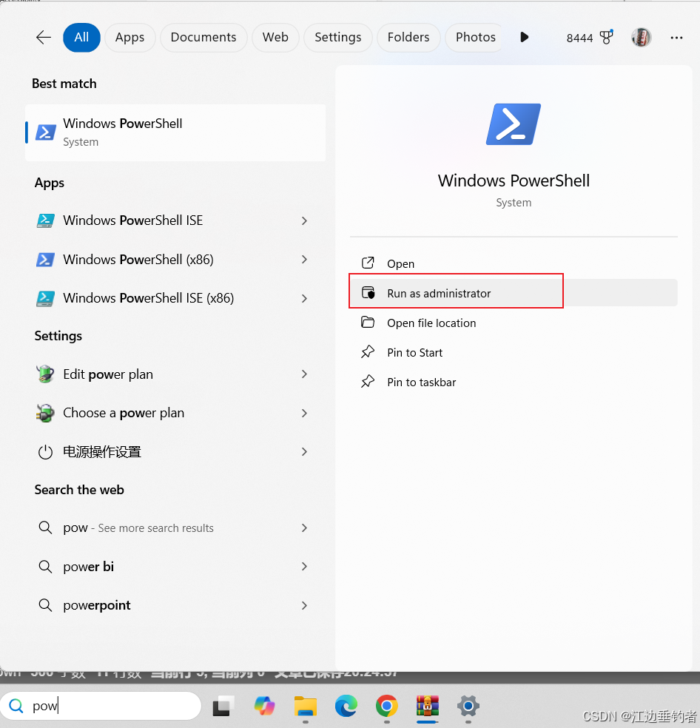The image size is (700, 728).
Task: Click the power icon beside 电源操作设置
Action: [x=46, y=452]
